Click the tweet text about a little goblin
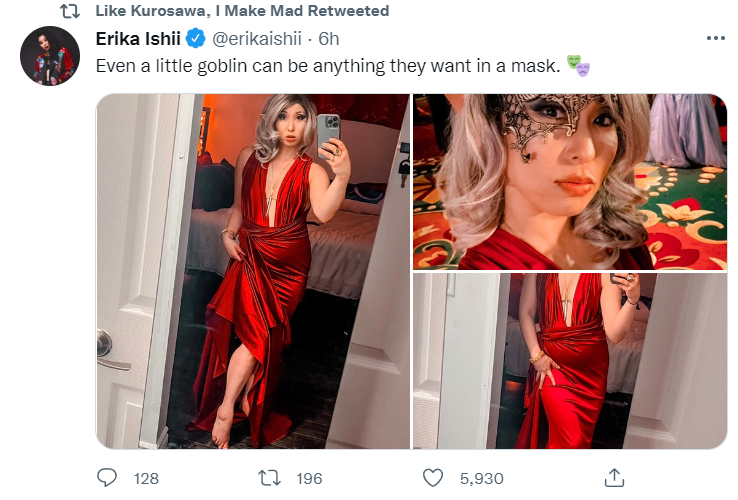The image size is (738, 500). coord(328,66)
